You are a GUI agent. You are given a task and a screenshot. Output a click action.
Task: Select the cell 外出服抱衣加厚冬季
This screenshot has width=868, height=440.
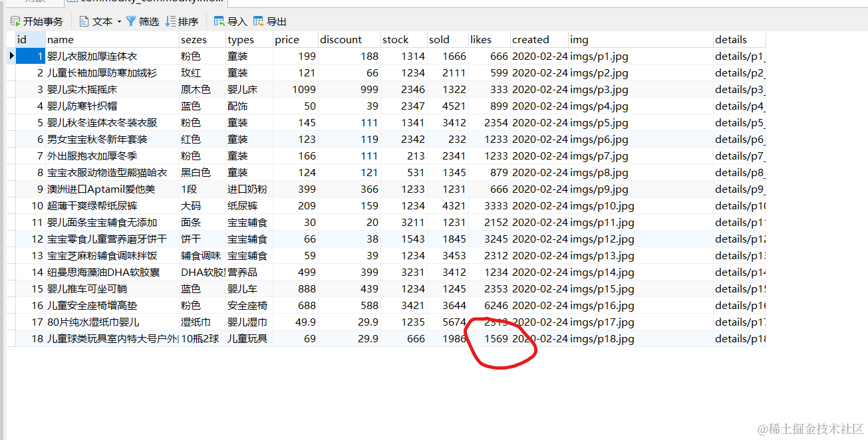click(x=112, y=156)
